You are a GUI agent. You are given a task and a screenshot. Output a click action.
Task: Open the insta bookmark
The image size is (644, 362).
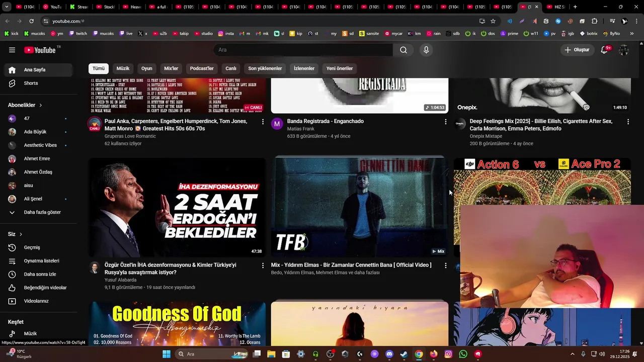[x=226, y=34]
